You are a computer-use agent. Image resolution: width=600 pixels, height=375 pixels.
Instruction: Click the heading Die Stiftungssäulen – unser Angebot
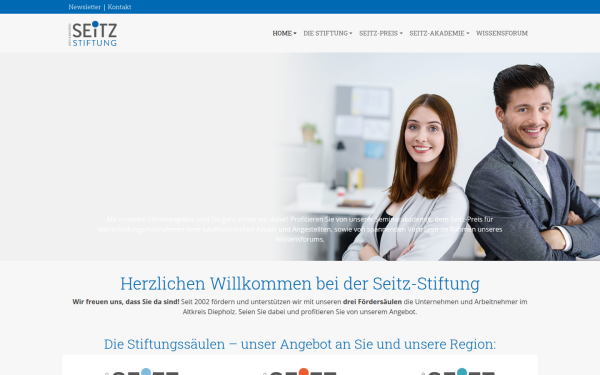300,344
